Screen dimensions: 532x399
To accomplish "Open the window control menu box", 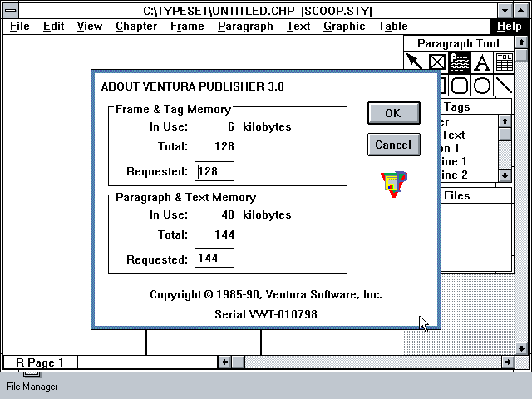I will click(11, 10).
